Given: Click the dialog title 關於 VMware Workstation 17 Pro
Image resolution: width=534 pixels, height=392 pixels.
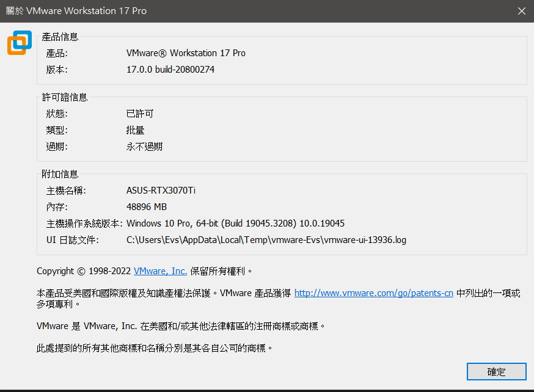Looking at the screenshot, I should click(x=76, y=11).
